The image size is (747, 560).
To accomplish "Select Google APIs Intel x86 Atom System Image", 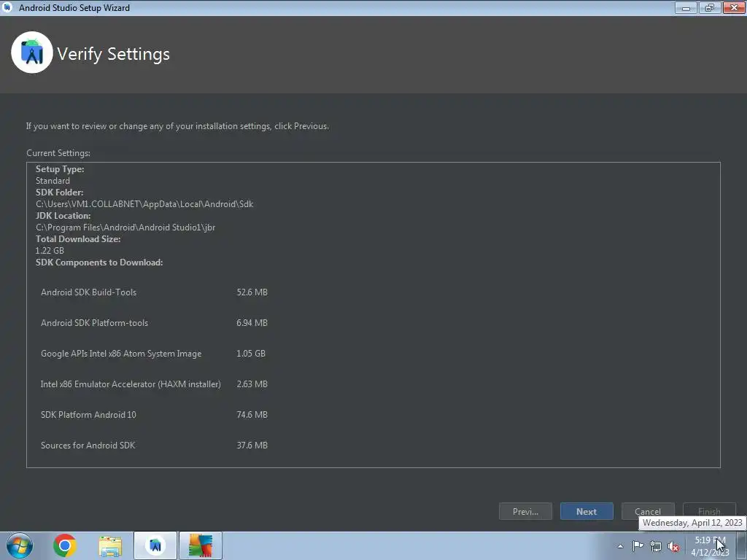I will point(121,354).
